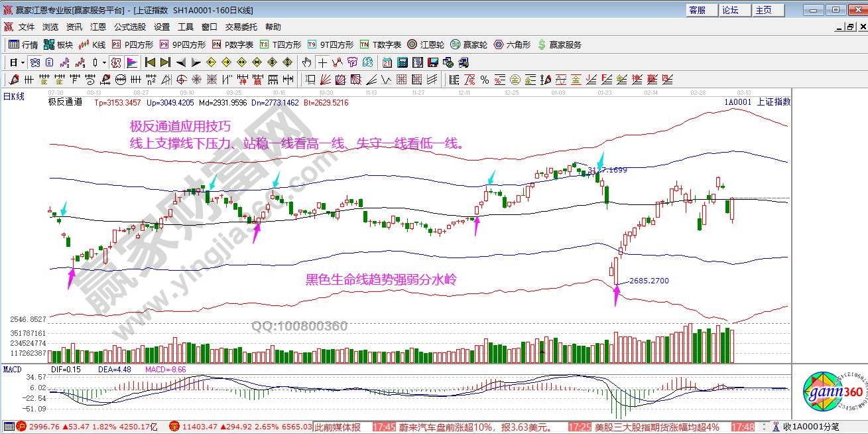The image size is (868, 434).
Task: Toggle the crosshair cursor tool
Action: (x=322, y=62)
